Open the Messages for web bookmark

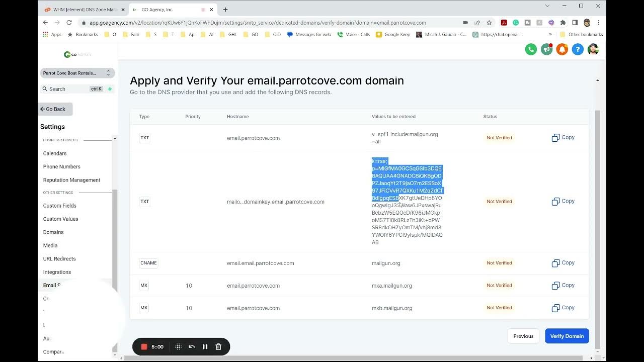(x=309, y=35)
